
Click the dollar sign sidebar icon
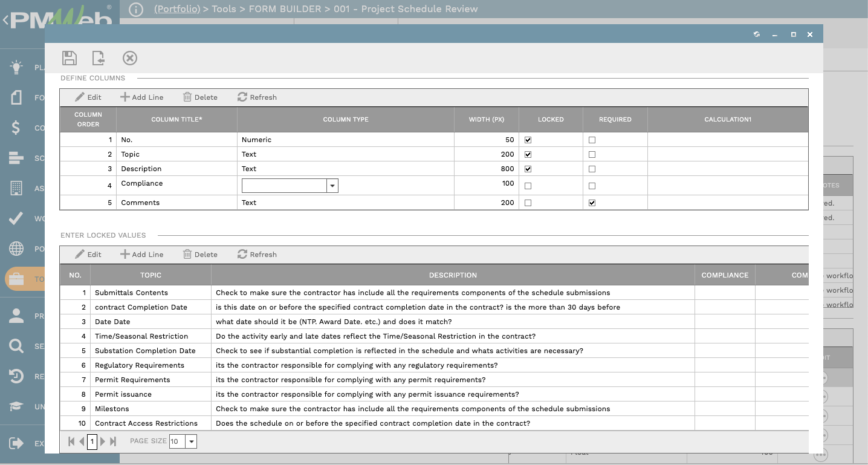pos(16,128)
